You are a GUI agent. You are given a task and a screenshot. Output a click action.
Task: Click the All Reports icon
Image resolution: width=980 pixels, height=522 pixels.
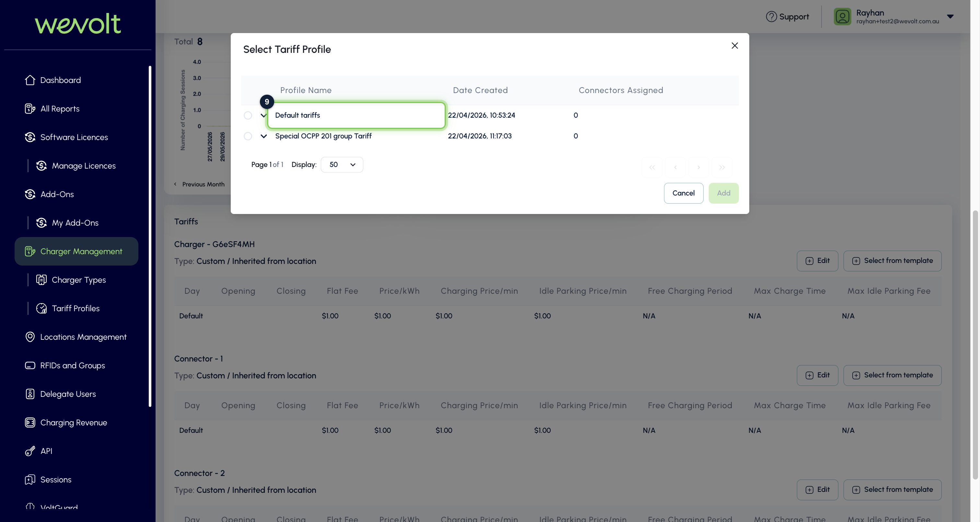pos(30,109)
